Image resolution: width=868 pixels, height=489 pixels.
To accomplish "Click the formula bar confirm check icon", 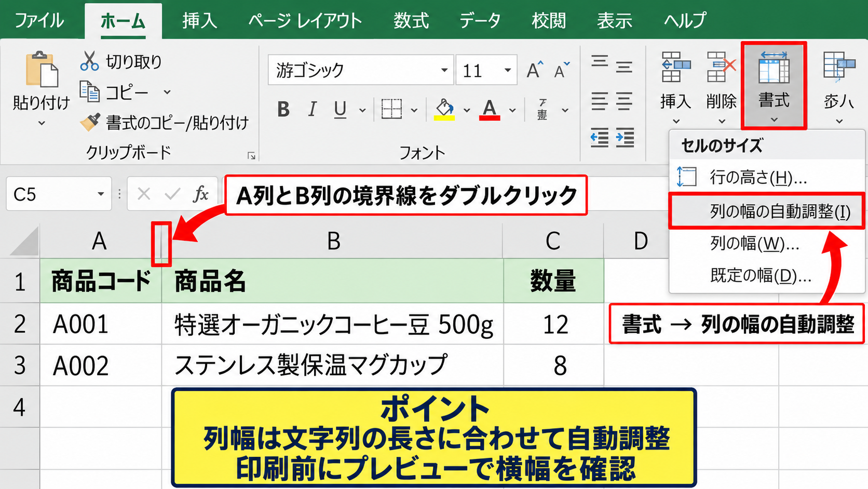I will click(172, 194).
